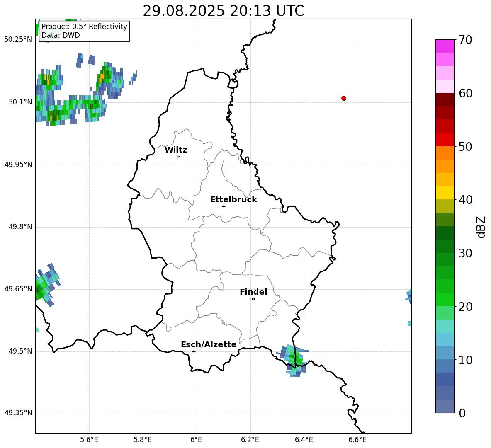Click the 49.65°N latitude tick label

[x=18, y=288]
